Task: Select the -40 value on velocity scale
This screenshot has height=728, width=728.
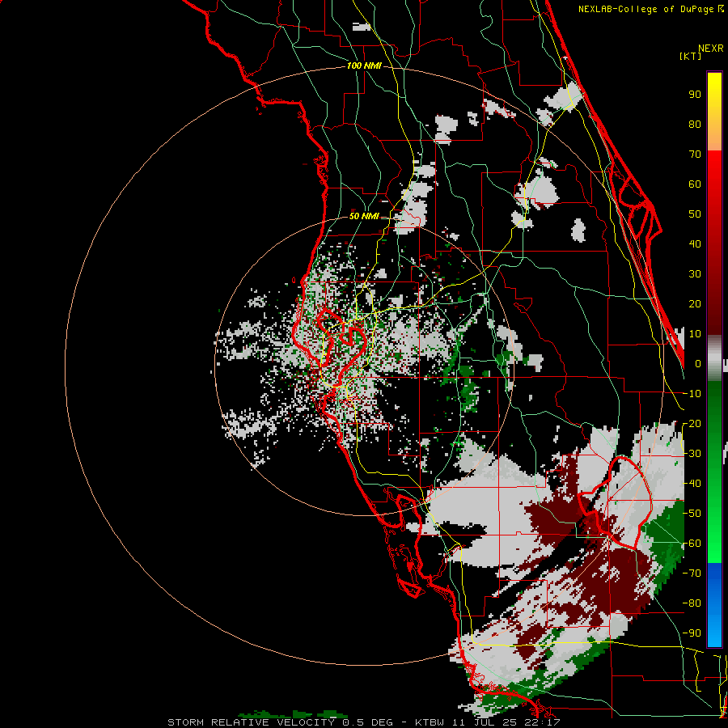Action: pyautogui.click(x=692, y=484)
